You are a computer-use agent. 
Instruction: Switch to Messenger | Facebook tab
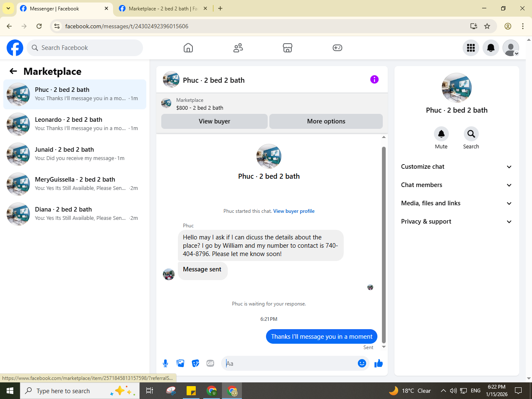pos(65,8)
